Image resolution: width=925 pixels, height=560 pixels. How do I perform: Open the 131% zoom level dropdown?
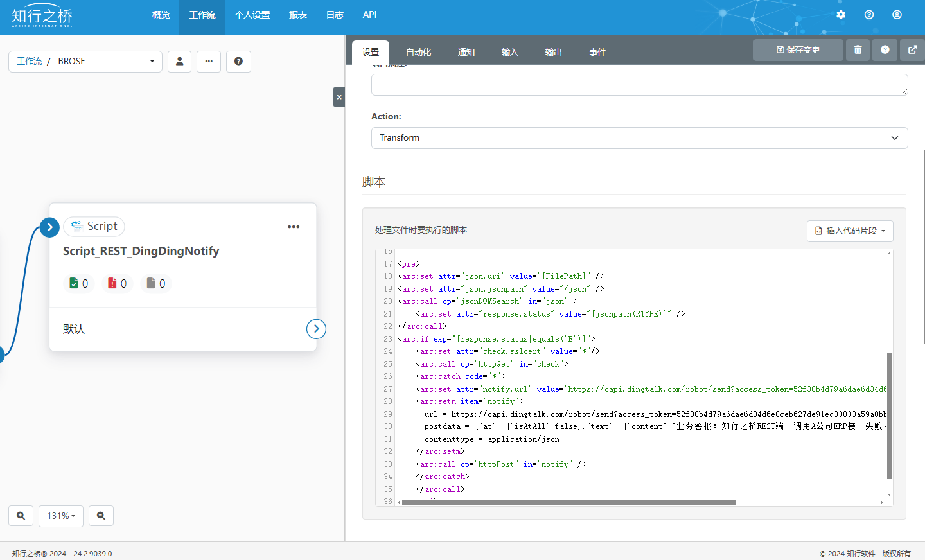[61, 516]
